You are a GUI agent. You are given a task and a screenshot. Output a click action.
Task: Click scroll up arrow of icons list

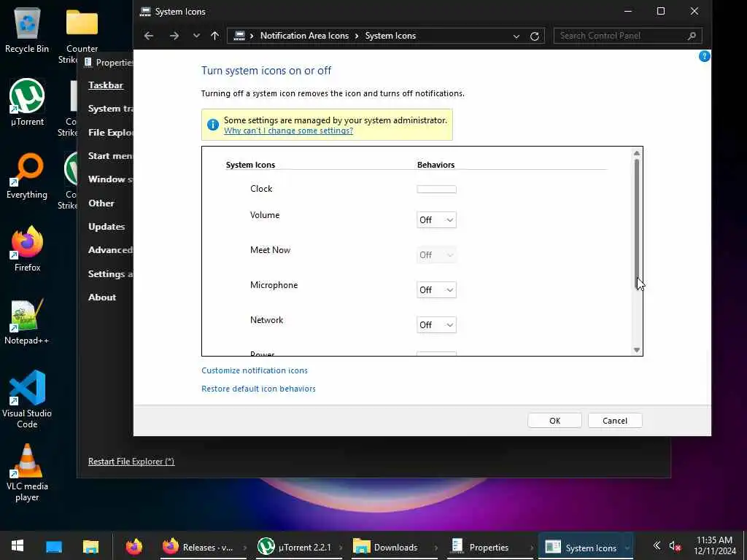point(636,153)
